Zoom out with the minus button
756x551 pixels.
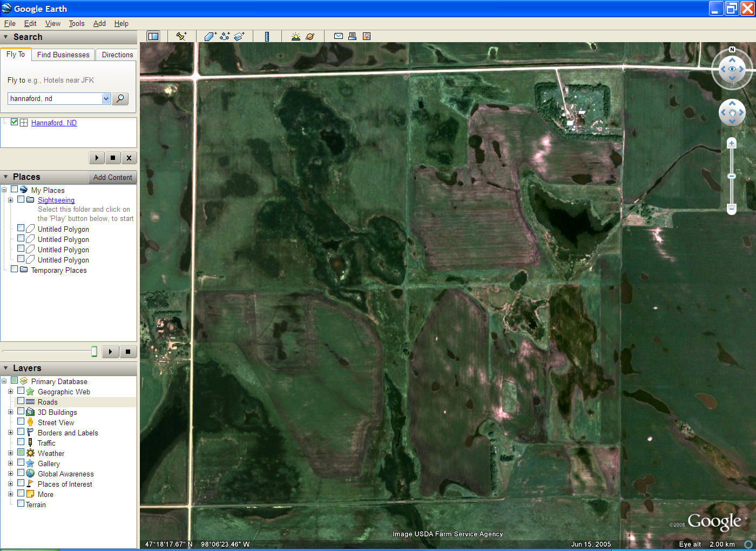click(732, 209)
